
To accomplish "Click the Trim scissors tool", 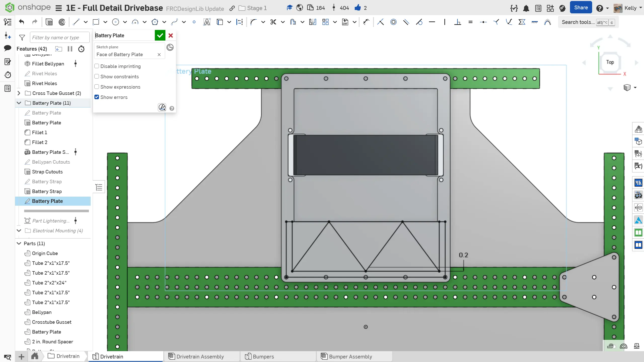I will [273, 22].
